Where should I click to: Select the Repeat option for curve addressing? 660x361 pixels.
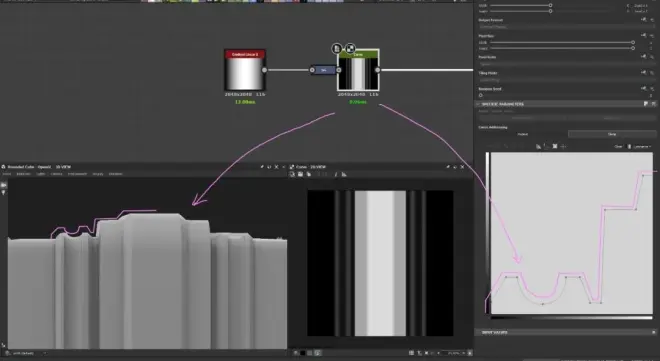pos(523,134)
